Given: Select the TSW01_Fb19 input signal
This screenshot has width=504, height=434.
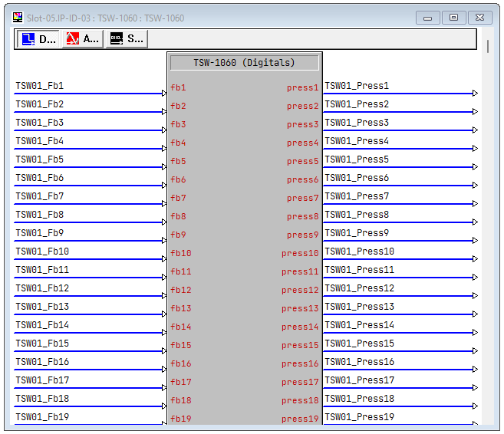Looking at the screenshot, I should point(42,418).
